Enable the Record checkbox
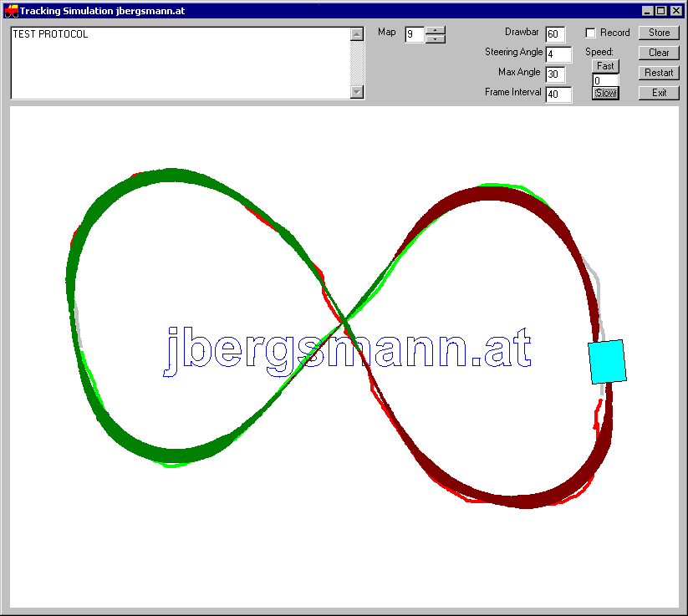This screenshot has width=688, height=616. (x=590, y=33)
